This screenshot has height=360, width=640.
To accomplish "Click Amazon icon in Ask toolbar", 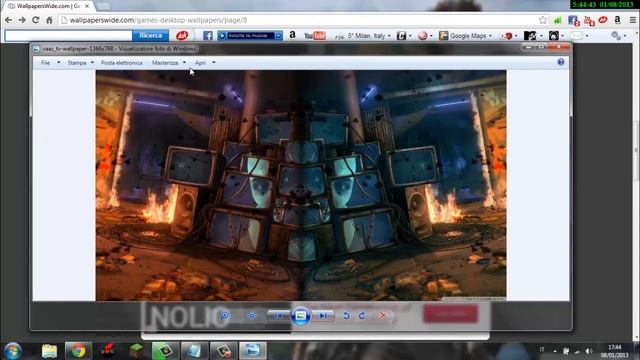I will [292, 36].
